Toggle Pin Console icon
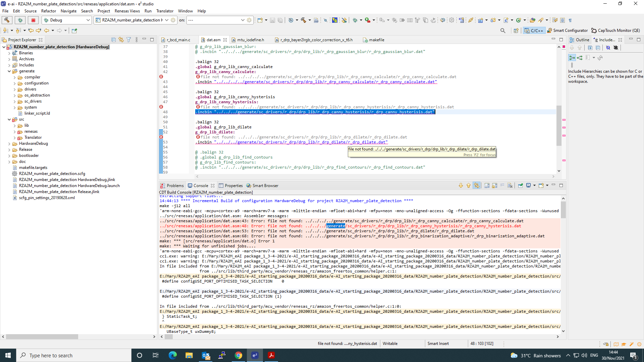The image size is (644, 362). (520, 186)
